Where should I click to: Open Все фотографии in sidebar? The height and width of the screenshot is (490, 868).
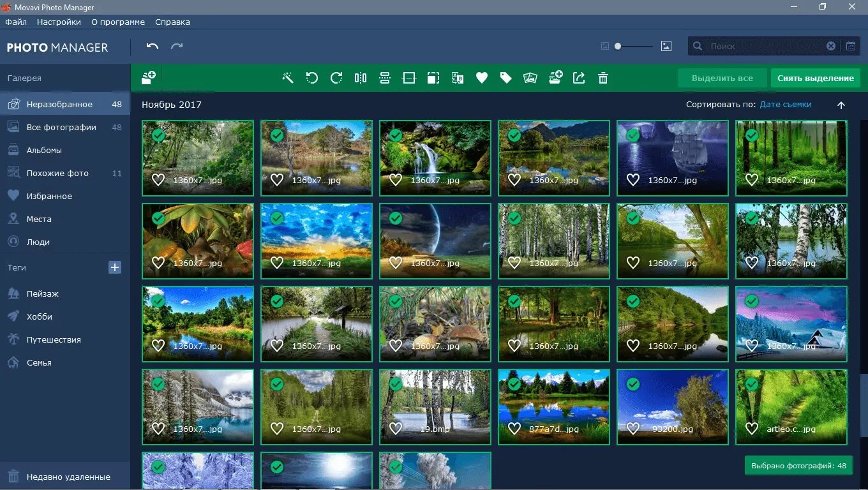pyautogui.click(x=65, y=127)
